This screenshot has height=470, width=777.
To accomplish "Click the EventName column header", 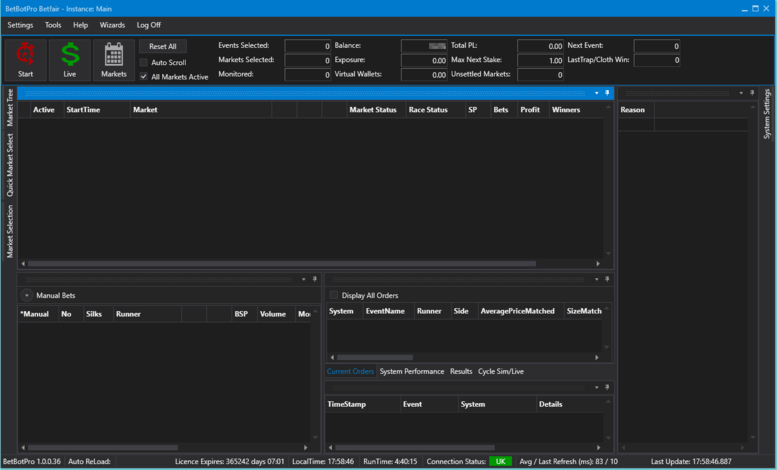I will pos(388,311).
